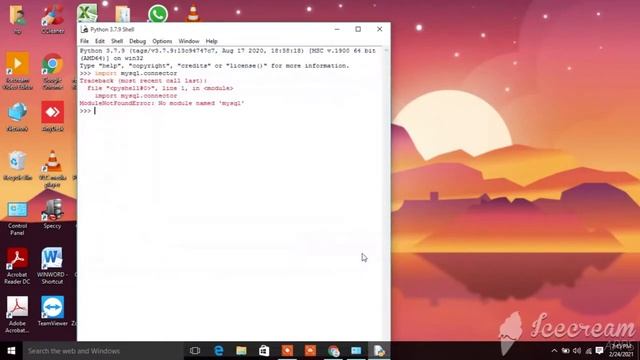Click the battery tray icon
This screenshot has height=360, width=640.
click(565, 351)
